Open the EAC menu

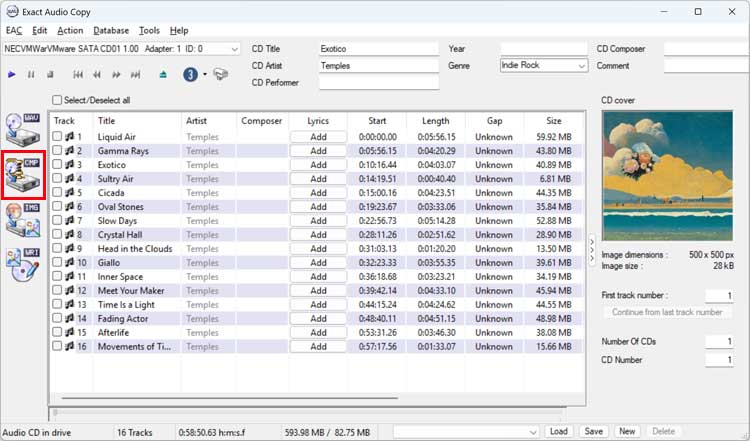coord(14,30)
